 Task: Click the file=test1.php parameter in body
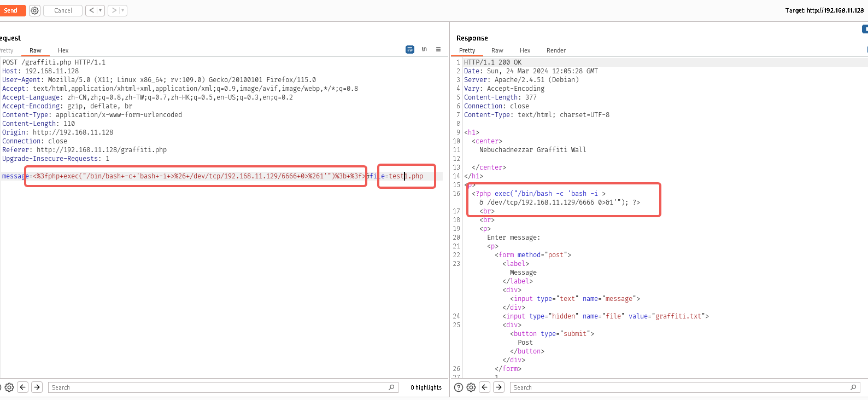click(396, 176)
